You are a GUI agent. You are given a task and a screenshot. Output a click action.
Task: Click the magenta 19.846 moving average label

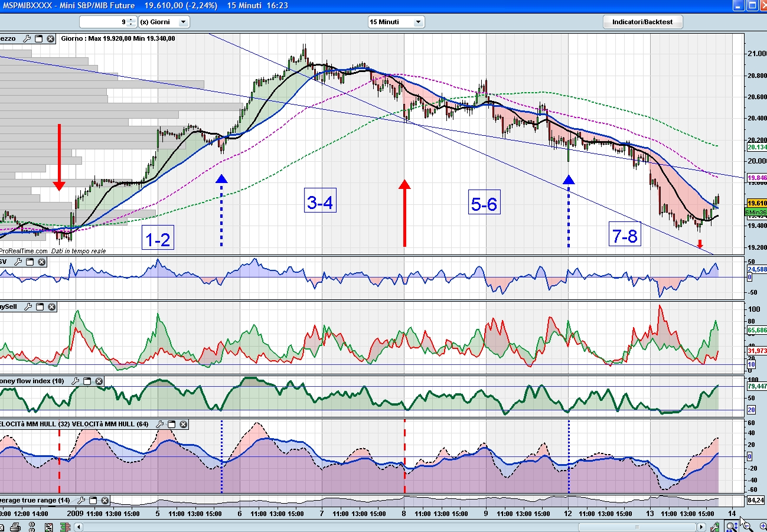[x=756, y=177]
